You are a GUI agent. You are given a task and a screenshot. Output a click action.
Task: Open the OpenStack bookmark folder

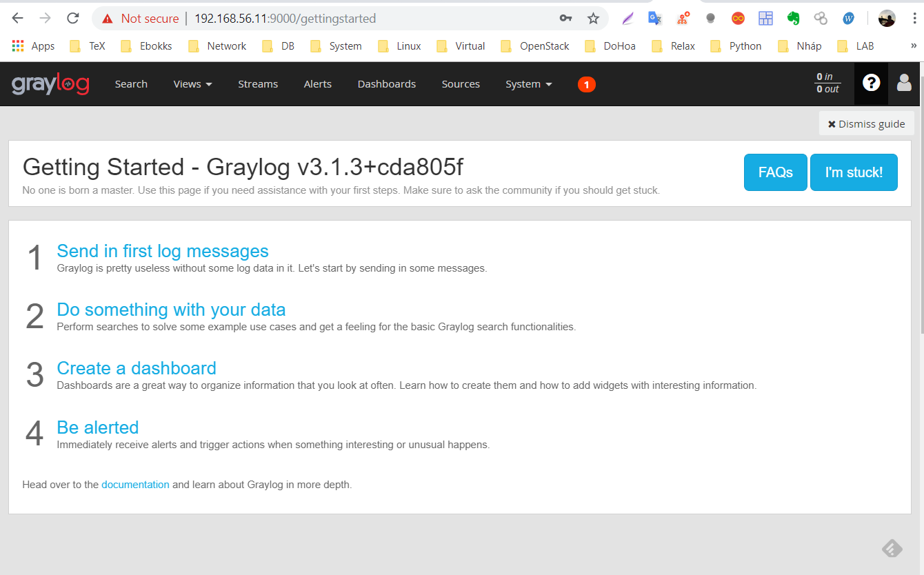click(534, 46)
